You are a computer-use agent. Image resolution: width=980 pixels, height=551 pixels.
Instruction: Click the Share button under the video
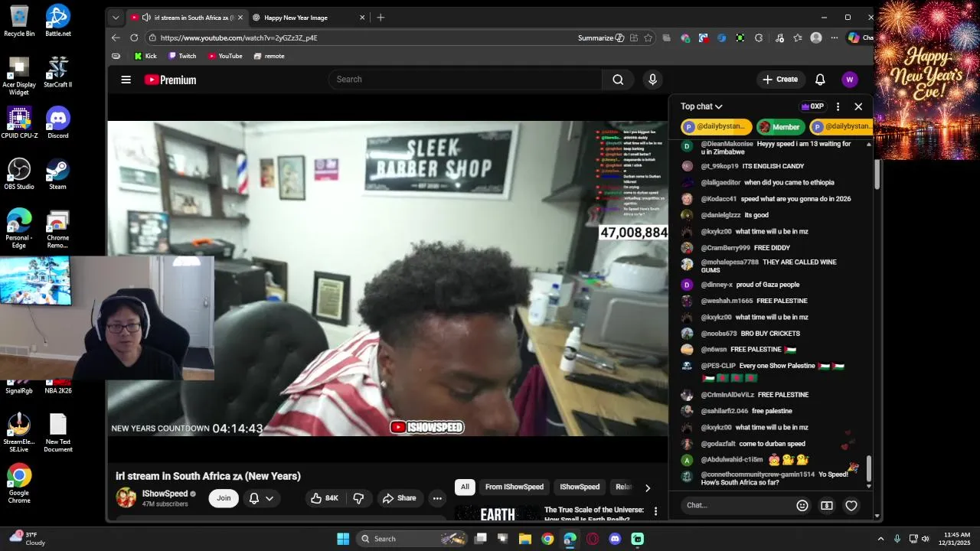[x=399, y=498]
